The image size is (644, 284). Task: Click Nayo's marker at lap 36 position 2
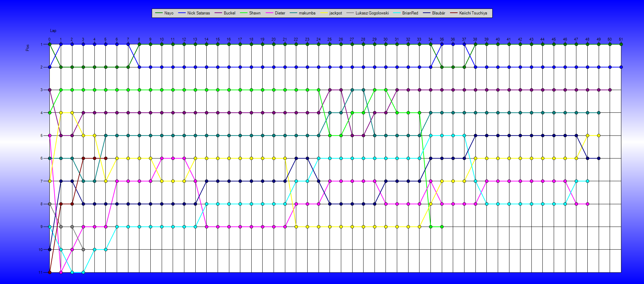tap(453, 67)
